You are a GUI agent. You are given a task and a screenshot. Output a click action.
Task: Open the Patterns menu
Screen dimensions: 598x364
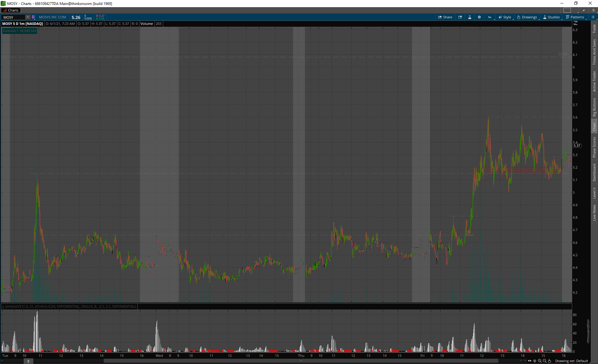pyautogui.click(x=575, y=17)
